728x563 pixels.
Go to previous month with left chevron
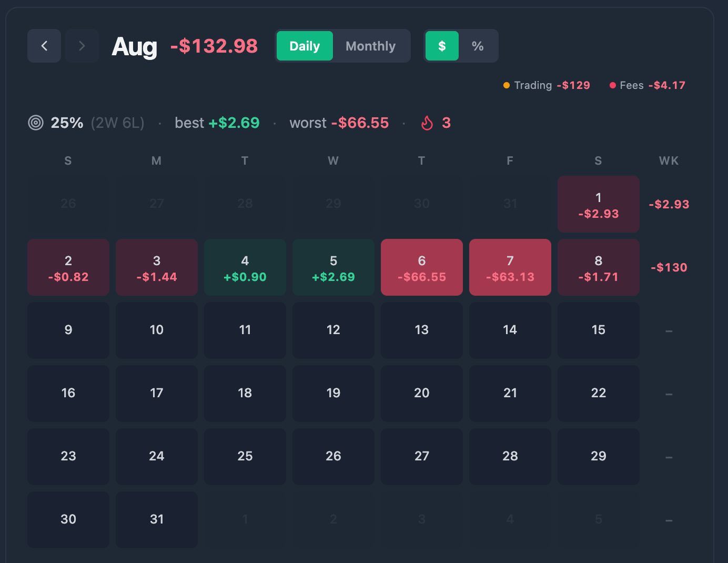[44, 46]
